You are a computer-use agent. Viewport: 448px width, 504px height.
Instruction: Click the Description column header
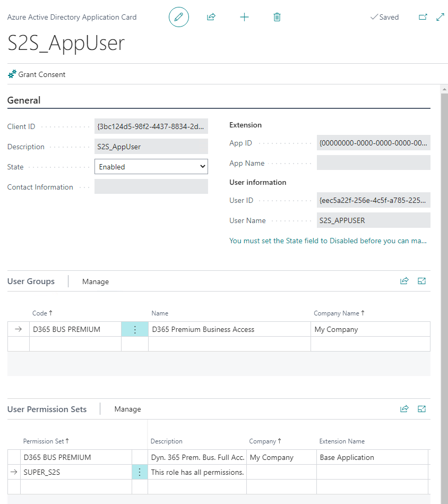point(166,441)
